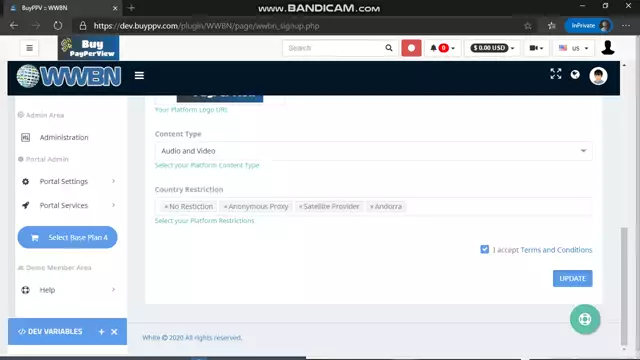
Task: Expand the Help chevron
Action: pos(113,289)
